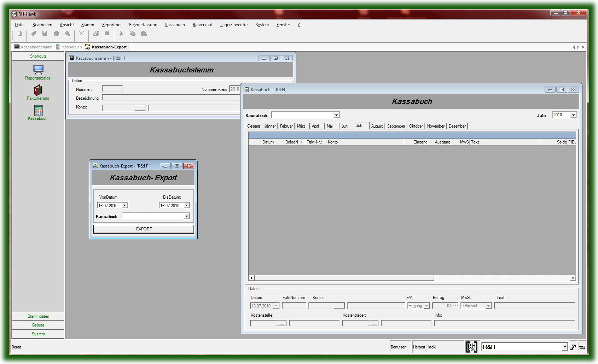Click the copy toolbar icon
Screen dimensions: 598x364
(x=133, y=34)
